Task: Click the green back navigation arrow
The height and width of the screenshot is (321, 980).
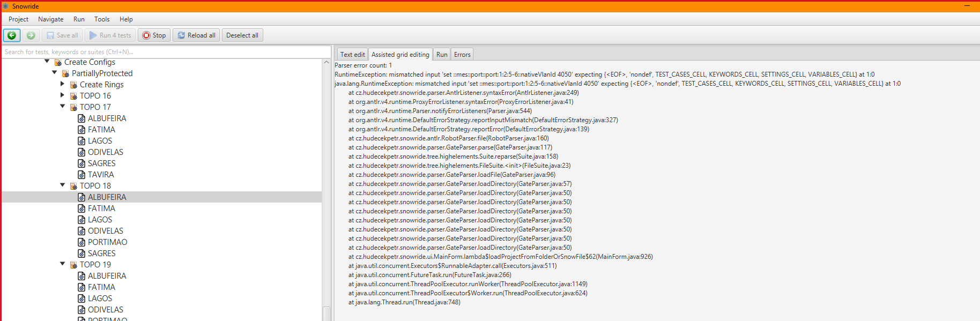Action: click(x=12, y=35)
